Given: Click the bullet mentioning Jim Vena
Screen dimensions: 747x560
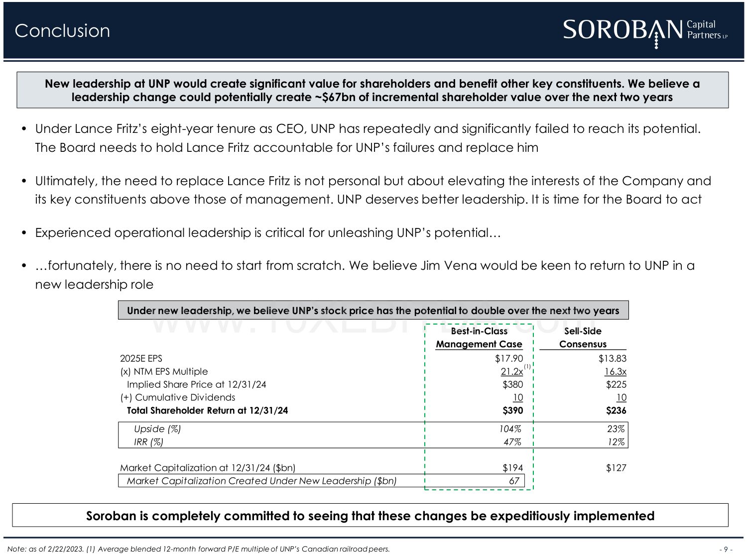Looking at the screenshot, I should 365,275.
